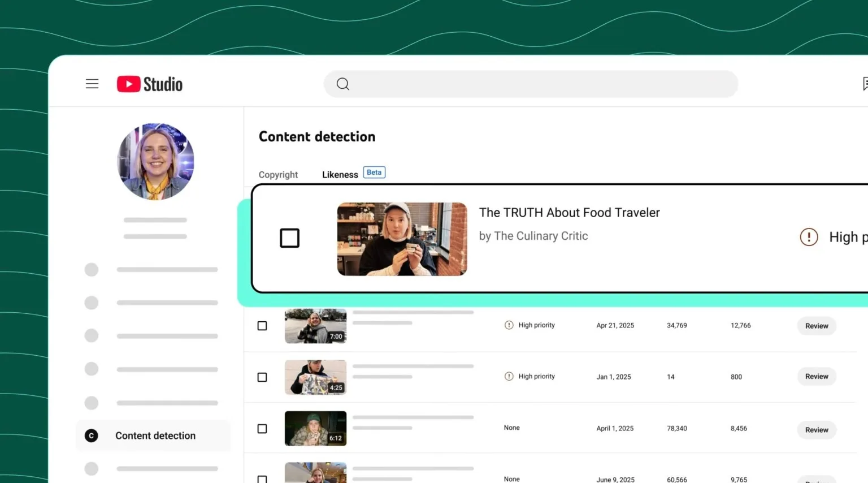Click the Beta badge next to Likeness
The width and height of the screenshot is (868, 483).
pyautogui.click(x=374, y=172)
